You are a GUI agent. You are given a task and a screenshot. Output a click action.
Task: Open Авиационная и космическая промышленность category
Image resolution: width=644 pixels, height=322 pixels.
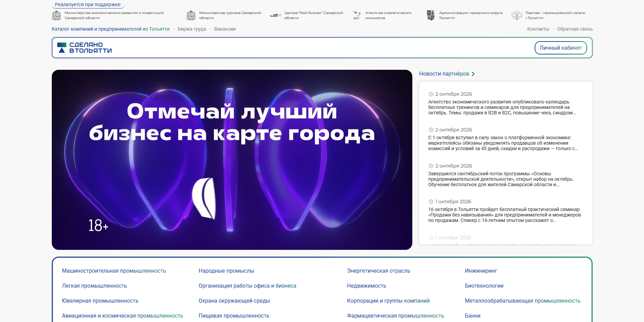pos(122,316)
